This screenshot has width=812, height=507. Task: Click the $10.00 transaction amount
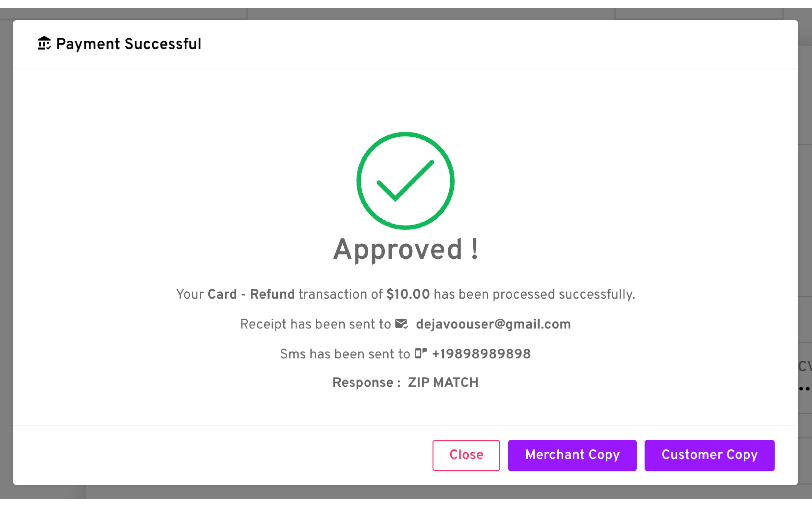(408, 294)
